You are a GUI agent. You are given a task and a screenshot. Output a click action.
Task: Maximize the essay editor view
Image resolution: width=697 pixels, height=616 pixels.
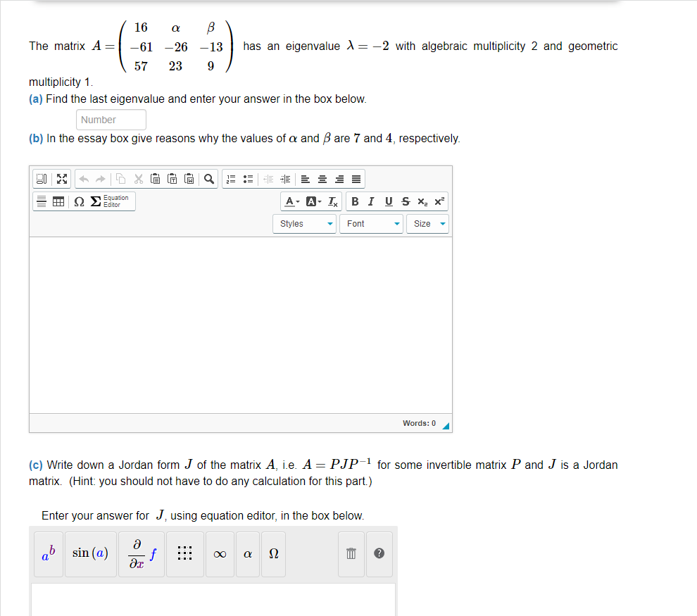61,178
